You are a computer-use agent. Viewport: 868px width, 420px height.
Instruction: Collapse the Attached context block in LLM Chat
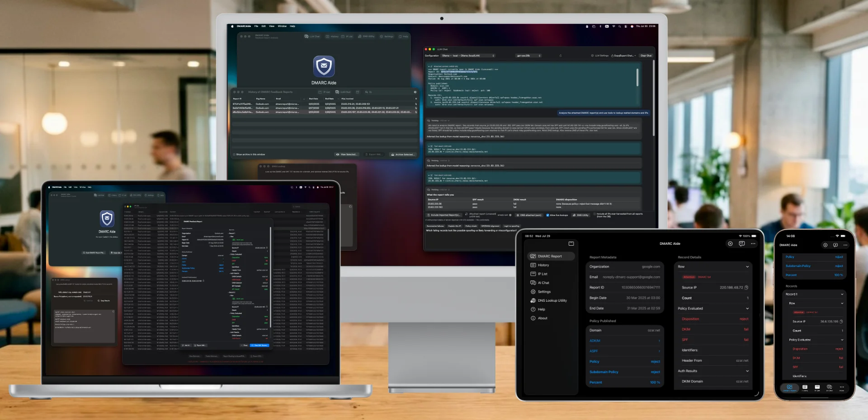tap(429, 66)
